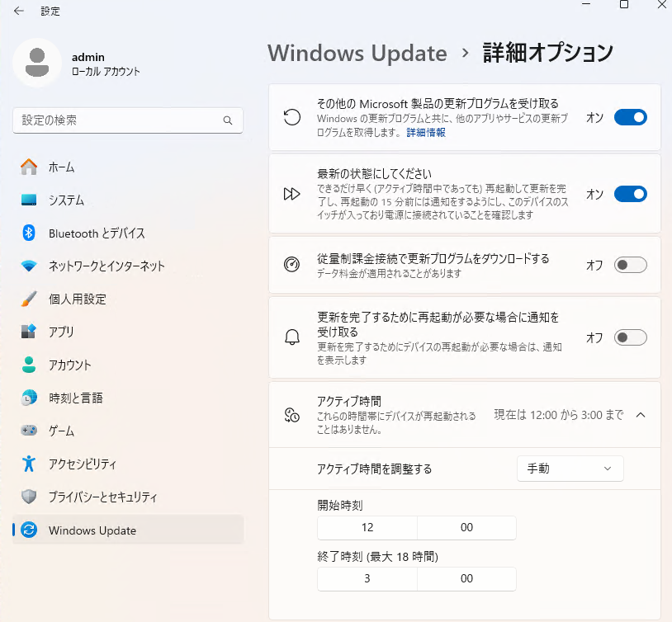The width and height of the screenshot is (672, 622).
Task: Open システム settings in the sidebar
Action: coord(128,200)
